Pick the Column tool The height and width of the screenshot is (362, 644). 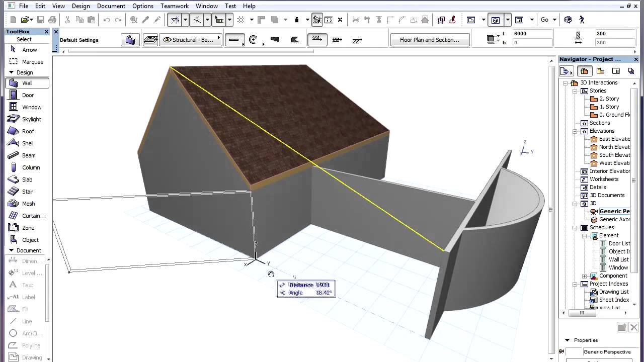27,167
